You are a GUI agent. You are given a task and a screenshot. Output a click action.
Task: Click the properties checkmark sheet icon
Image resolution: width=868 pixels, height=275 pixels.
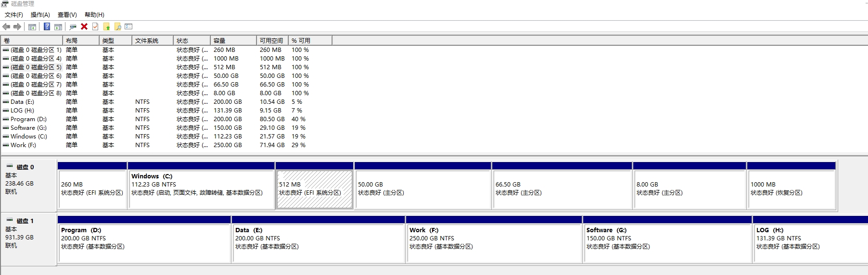[x=95, y=27]
